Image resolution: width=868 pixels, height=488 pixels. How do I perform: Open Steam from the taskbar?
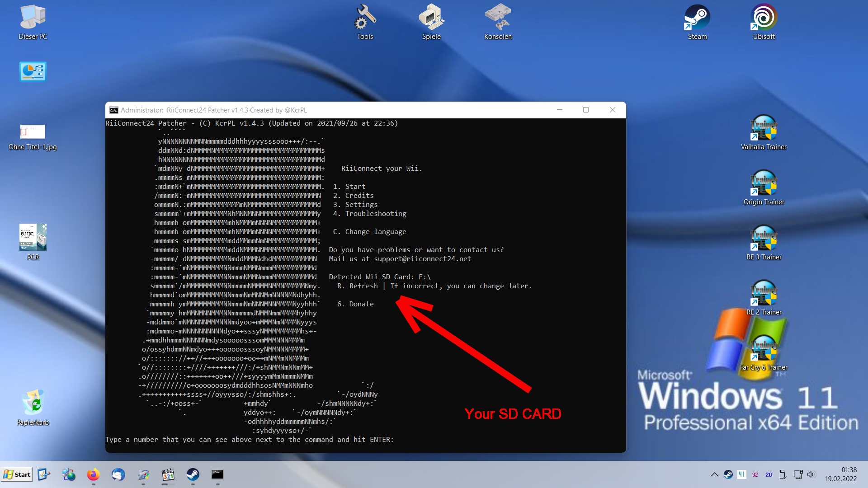(193, 474)
